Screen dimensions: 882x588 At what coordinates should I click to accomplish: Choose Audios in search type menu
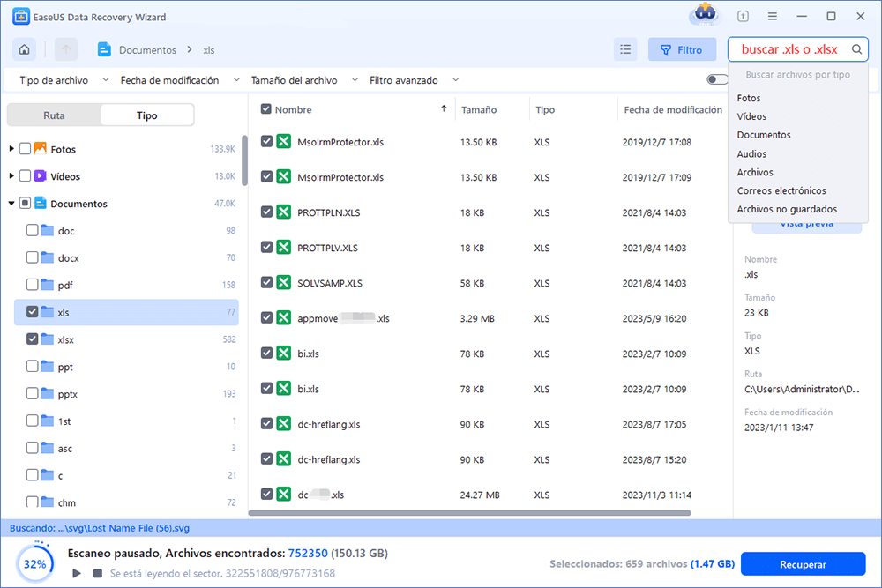tap(751, 153)
